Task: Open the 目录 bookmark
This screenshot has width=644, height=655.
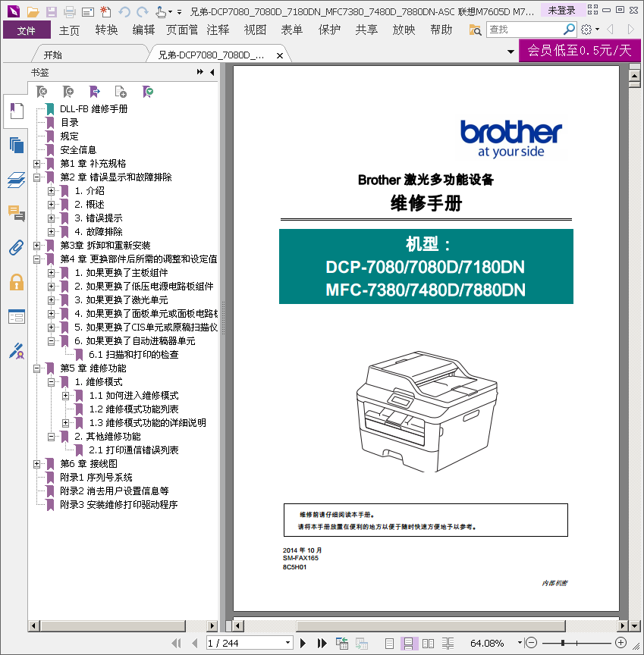Action: [69, 123]
